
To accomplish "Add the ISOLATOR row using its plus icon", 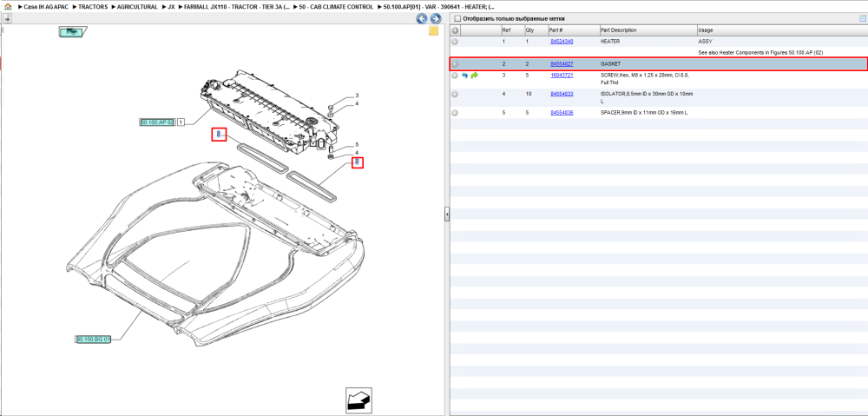I will click(x=455, y=94).
